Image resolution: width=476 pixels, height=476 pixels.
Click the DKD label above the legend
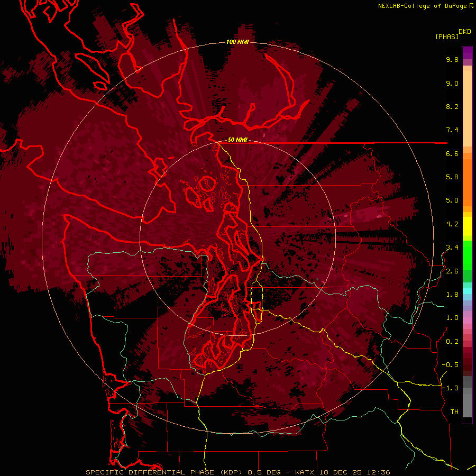[x=465, y=32]
